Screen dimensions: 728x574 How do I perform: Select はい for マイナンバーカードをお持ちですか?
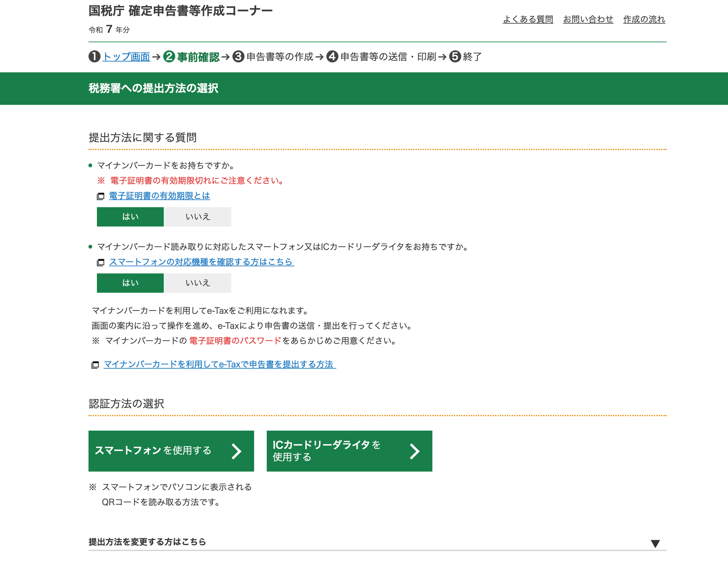point(130,217)
